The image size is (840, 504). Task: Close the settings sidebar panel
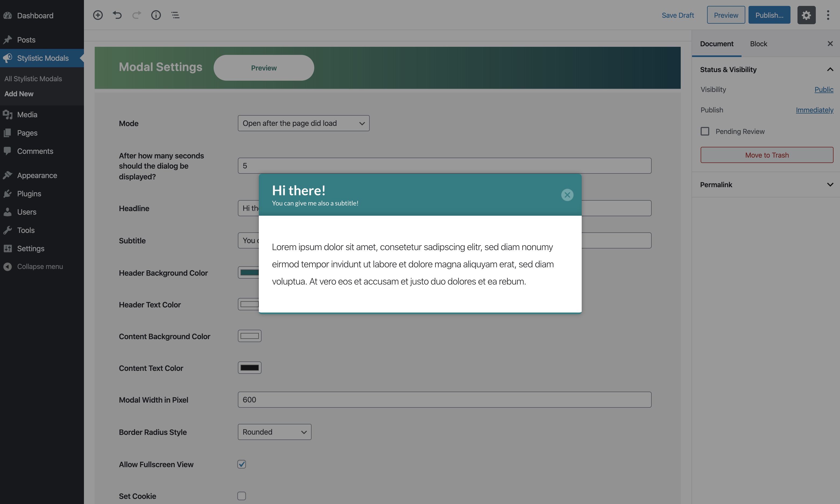pos(830,44)
